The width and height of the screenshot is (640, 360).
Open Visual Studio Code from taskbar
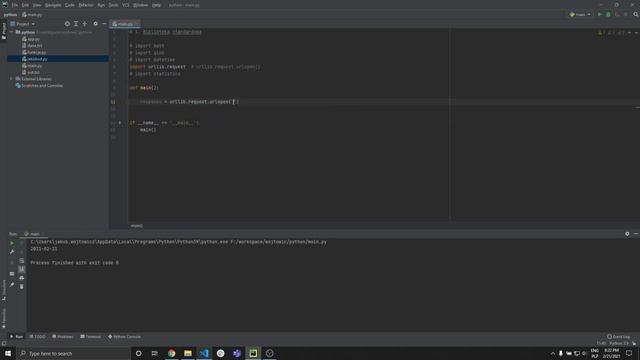pyautogui.click(x=204, y=353)
